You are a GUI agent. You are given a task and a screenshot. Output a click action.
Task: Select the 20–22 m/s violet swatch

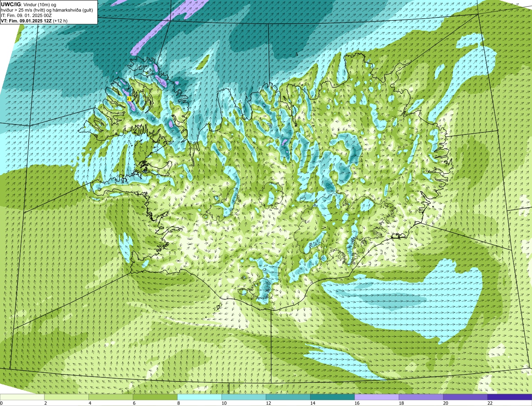[x=465, y=397]
